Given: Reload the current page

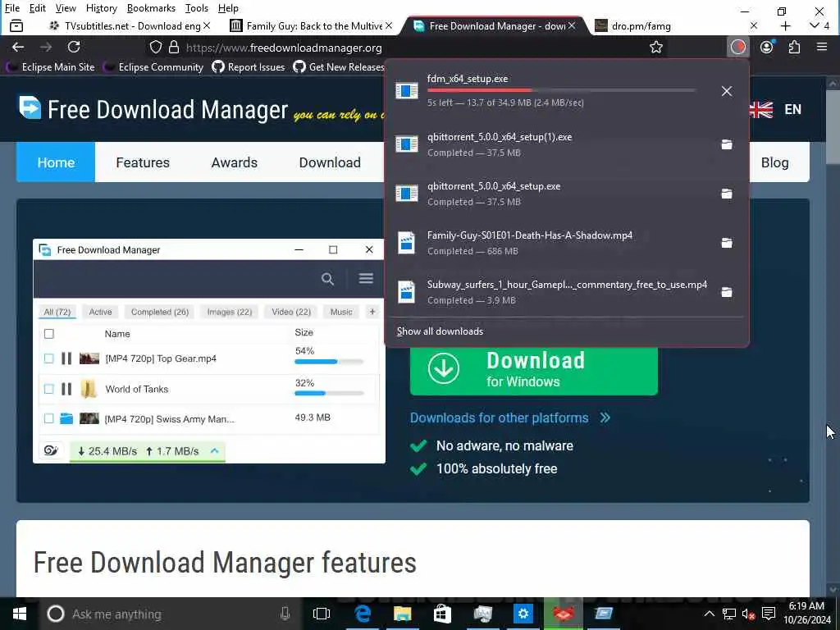Looking at the screenshot, I should [x=74, y=47].
